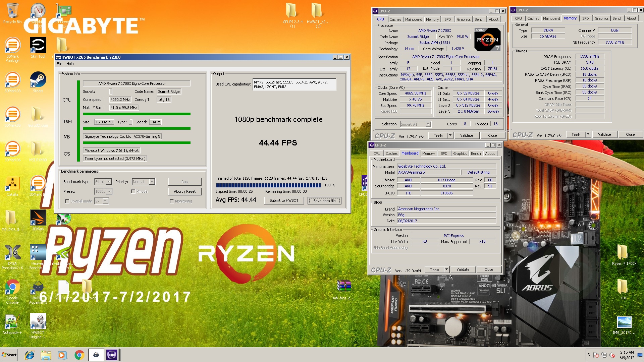Open Notepad++ desktop shortcut
Viewport: 644px width, 362px height.
[x=12, y=324]
